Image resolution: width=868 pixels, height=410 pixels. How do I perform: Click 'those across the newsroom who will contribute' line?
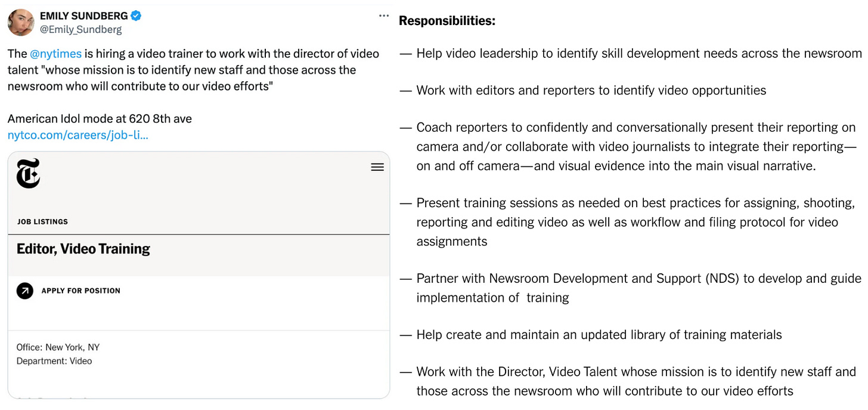(x=605, y=391)
